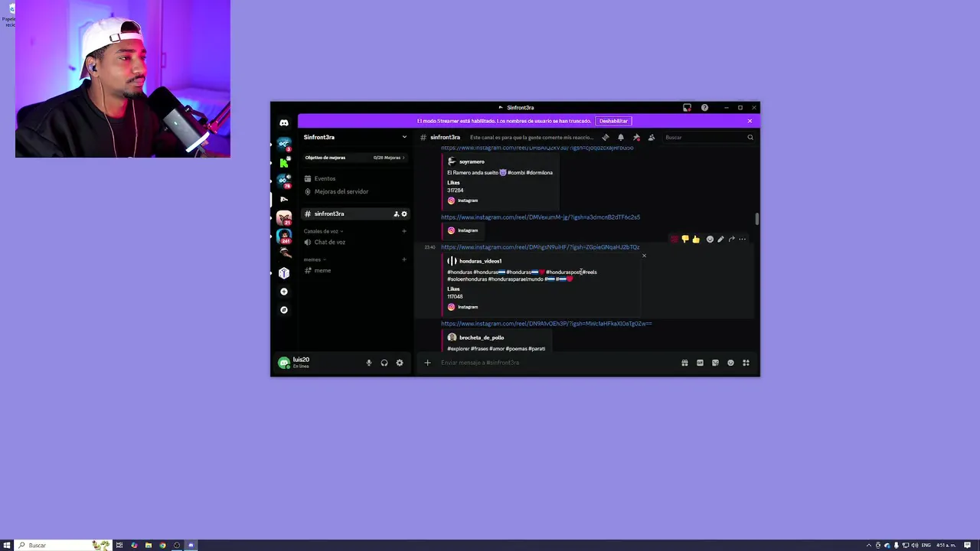Add thumbs up reaction to message

click(x=696, y=240)
